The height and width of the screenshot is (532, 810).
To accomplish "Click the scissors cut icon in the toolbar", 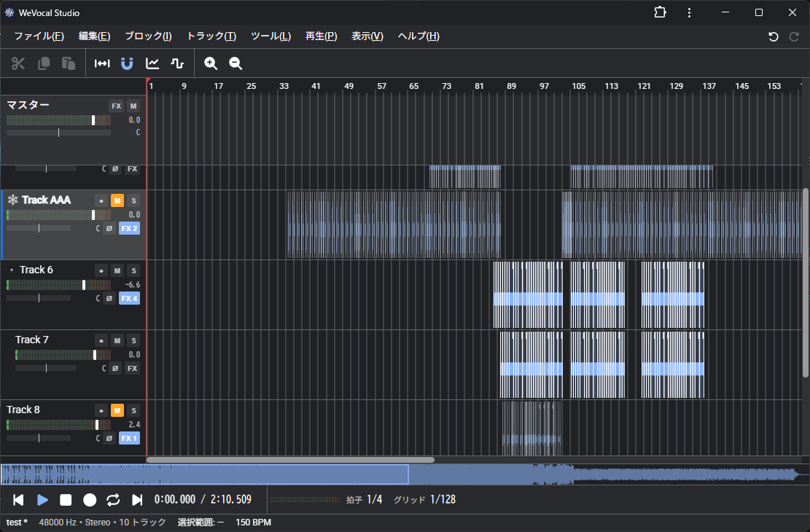I will 18,63.
